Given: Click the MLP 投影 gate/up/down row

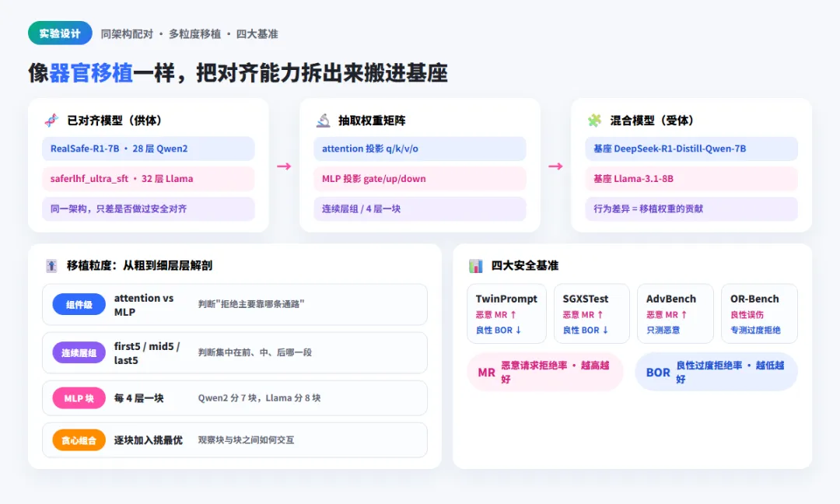Looking at the screenshot, I should click(420, 179).
